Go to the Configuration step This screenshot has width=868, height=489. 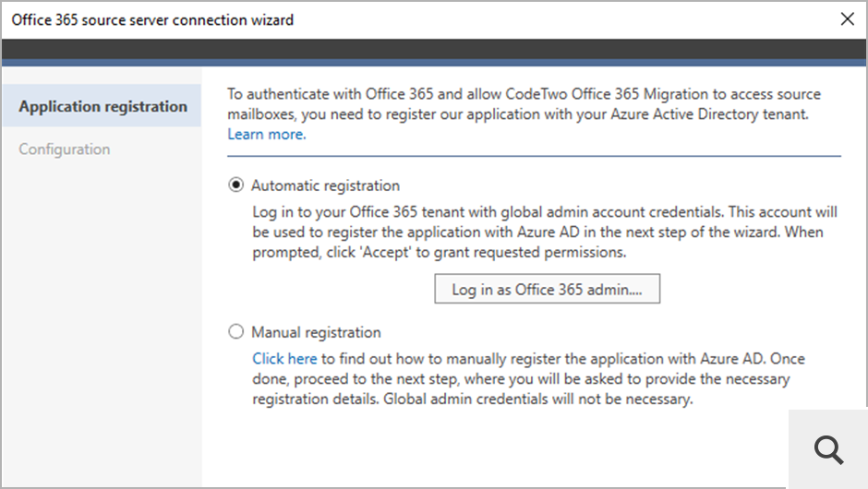65,149
